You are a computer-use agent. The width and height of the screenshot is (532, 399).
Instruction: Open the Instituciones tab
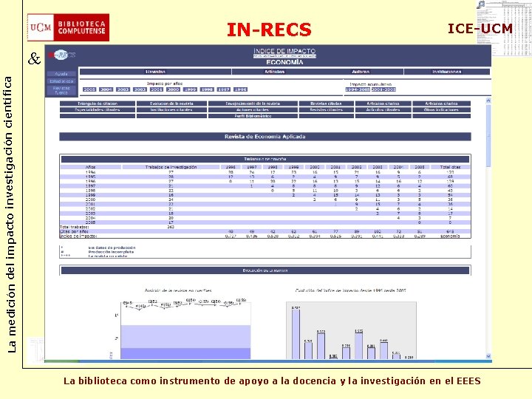[x=447, y=72]
